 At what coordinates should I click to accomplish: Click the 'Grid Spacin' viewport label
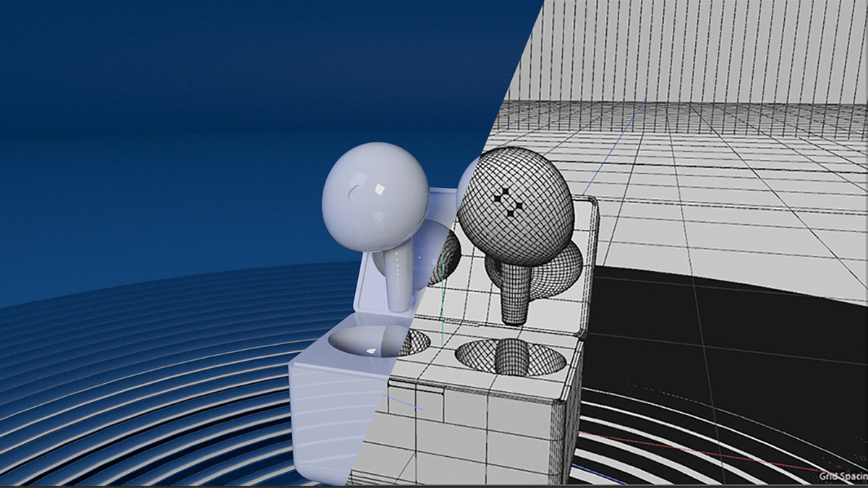(843, 476)
